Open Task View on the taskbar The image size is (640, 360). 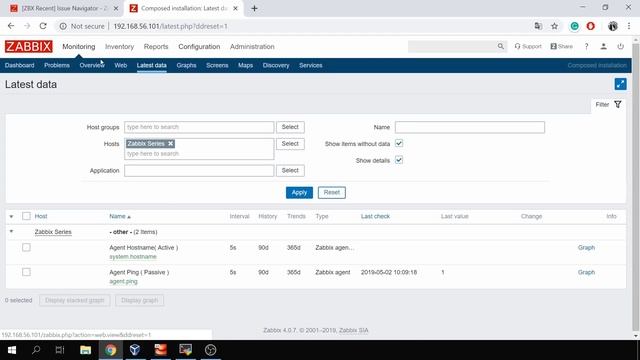tap(60, 350)
